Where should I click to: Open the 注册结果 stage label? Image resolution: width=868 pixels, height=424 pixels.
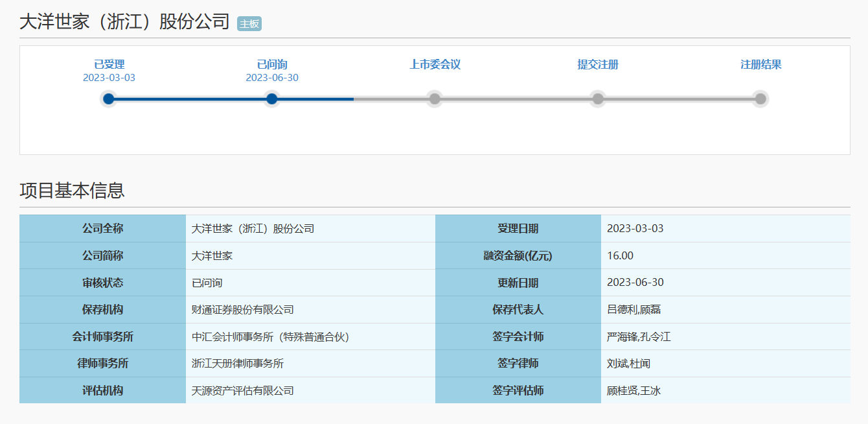point(760,64)
